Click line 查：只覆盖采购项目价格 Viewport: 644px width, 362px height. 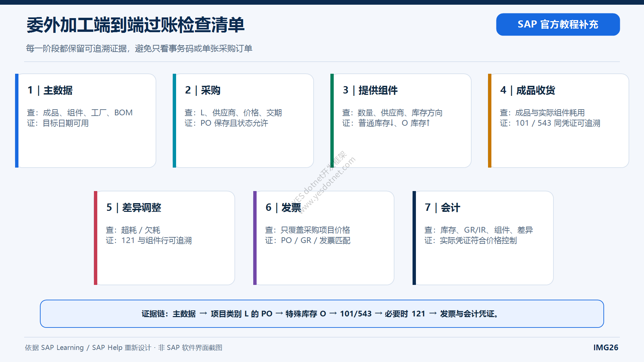(308, 230)
